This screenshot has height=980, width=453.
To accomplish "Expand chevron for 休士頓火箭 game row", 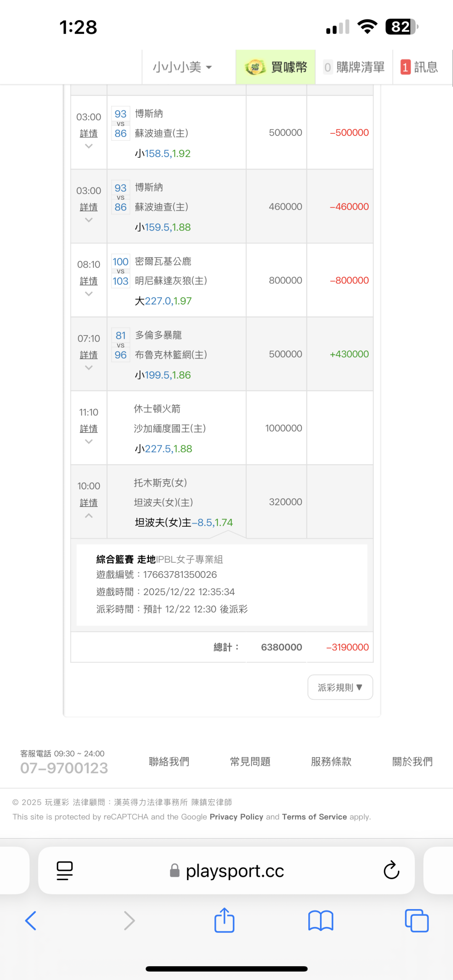I will [x=89, y=442].
